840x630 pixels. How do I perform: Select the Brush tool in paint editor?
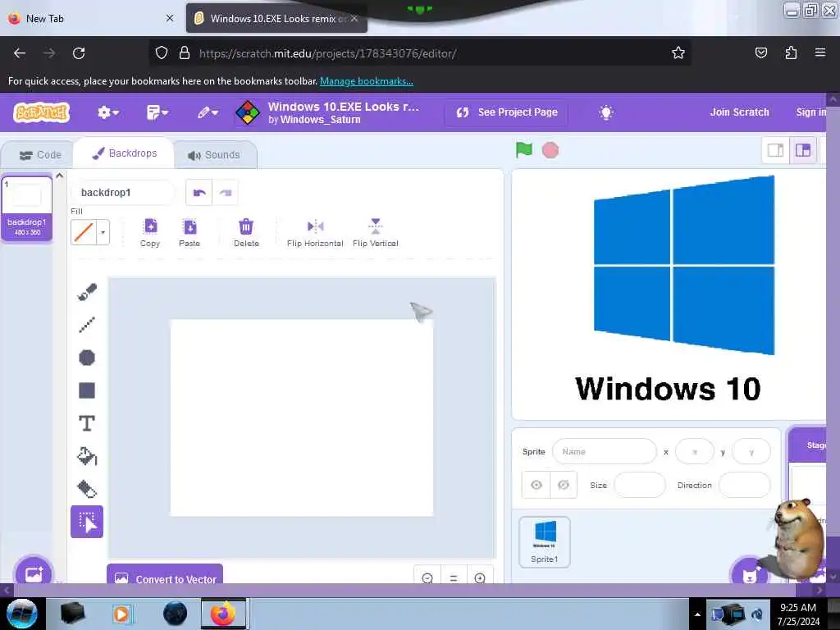pyautogui.click(x=87, y=292)
